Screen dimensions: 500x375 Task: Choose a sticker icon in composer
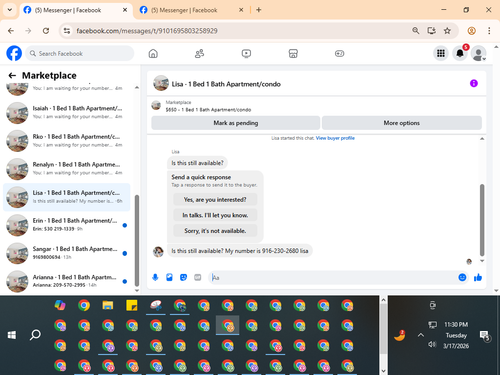coord(183,277)
